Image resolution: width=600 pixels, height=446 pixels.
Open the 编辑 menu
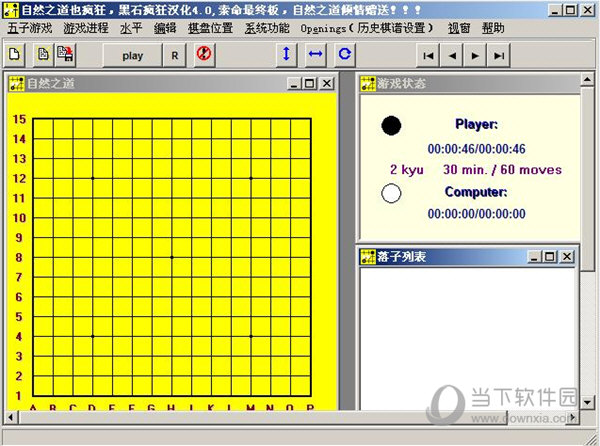pos(165,28)
